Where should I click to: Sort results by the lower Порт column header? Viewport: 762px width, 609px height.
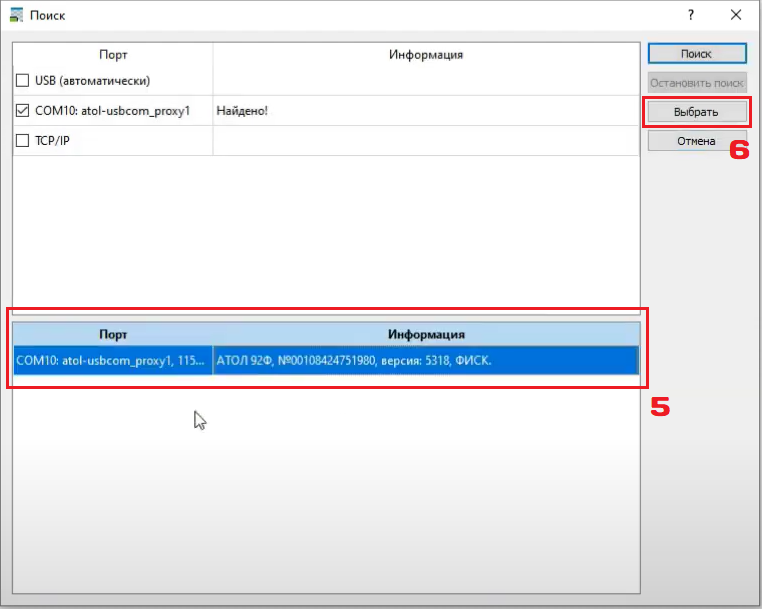113,334
